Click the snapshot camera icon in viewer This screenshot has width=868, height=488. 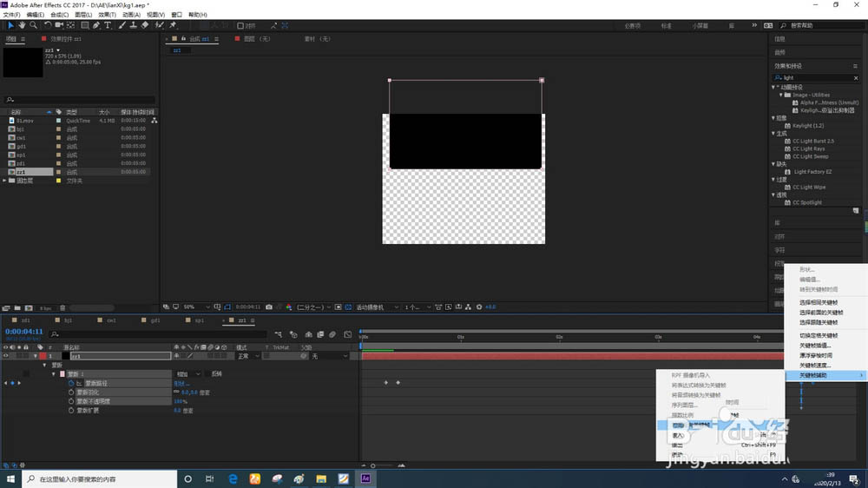pos(269,307)
